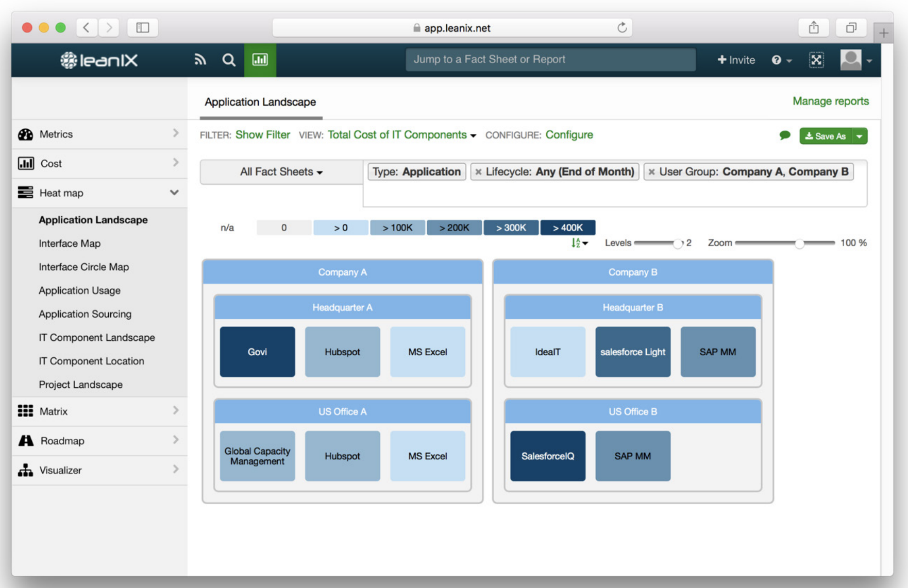Click the Configure link
This screenshot has height=588, width=908.
(x=569, y=135)
